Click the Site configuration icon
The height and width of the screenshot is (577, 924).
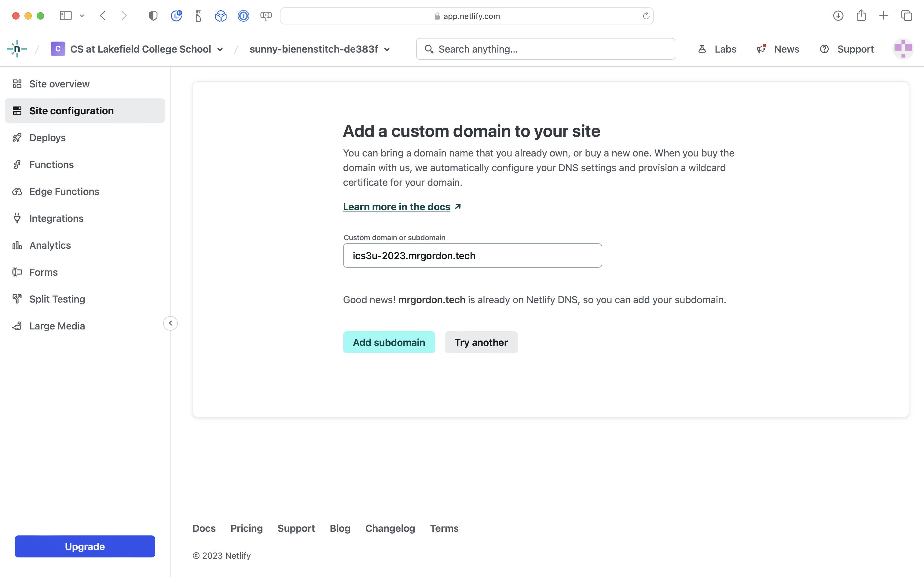[x=17, y=111]
